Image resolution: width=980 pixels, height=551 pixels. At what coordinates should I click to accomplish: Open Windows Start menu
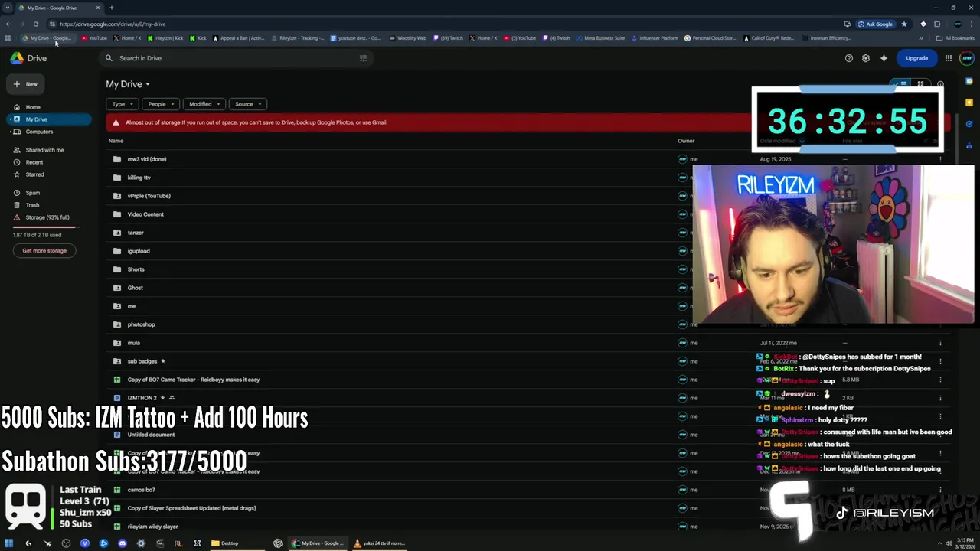pos(9,543)
